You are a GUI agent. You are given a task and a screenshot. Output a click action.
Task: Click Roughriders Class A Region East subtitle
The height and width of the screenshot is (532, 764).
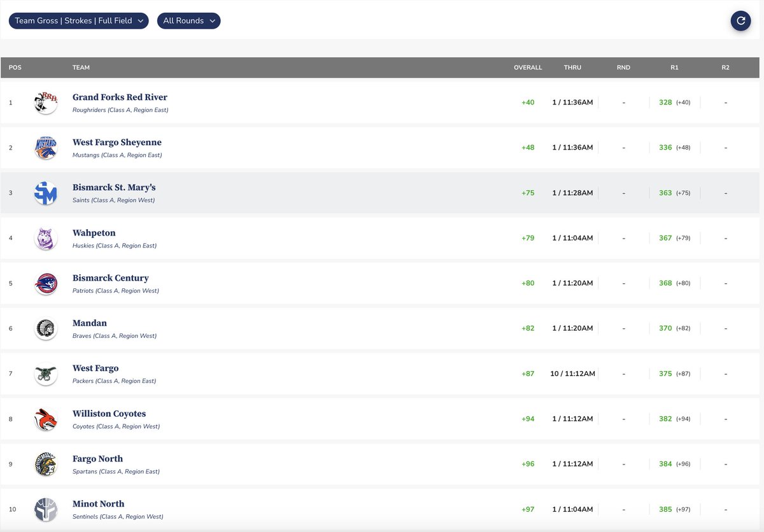120,110
